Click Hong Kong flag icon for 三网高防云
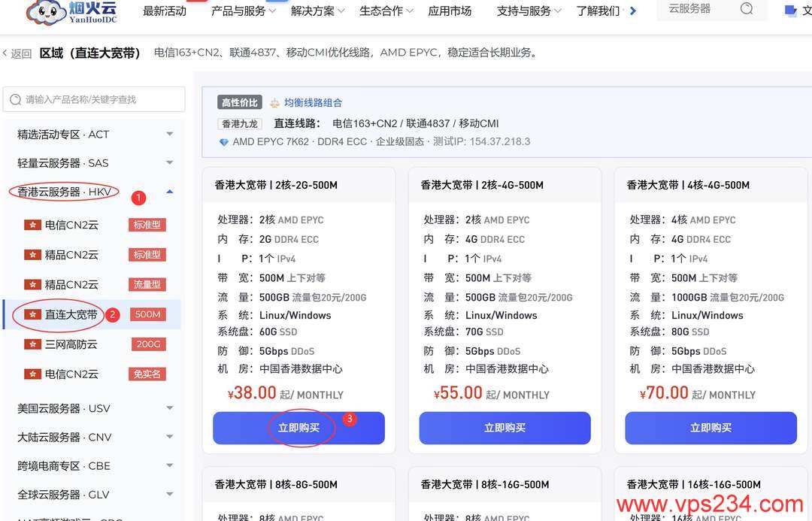This screenshot has width=812, height=521. (32, 344)
